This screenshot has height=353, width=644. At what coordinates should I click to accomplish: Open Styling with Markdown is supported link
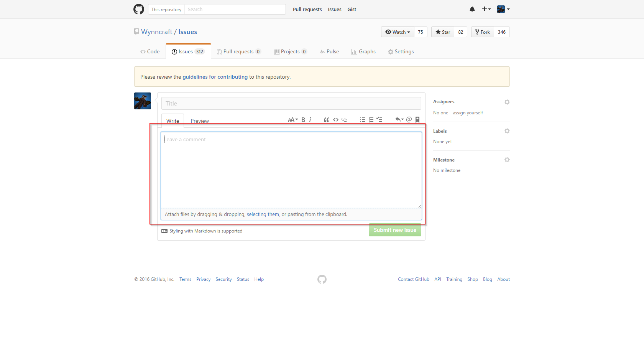[202, 231]
